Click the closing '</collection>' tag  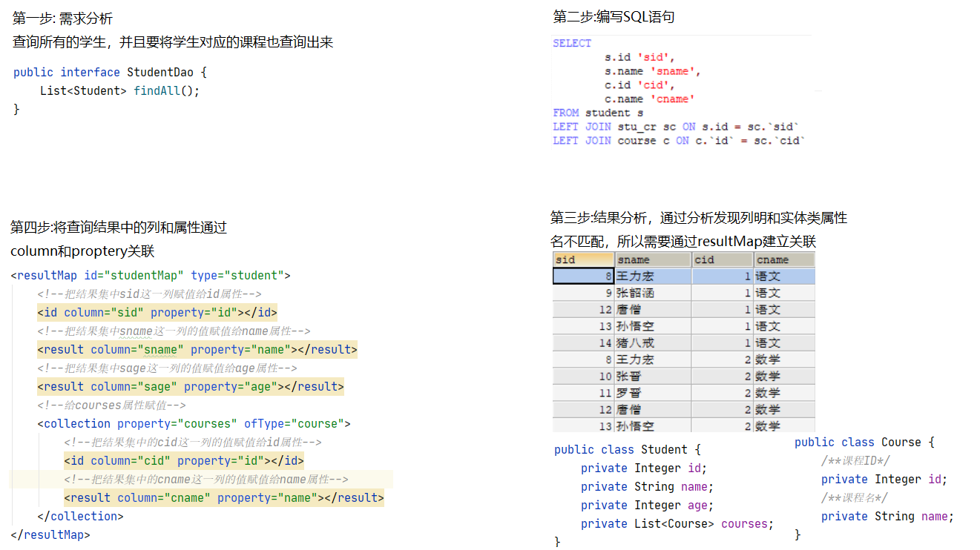80,516
